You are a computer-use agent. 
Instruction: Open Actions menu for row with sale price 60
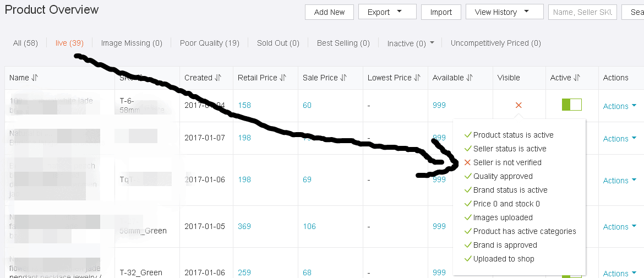pyautogui.click(x=619, y=106)
